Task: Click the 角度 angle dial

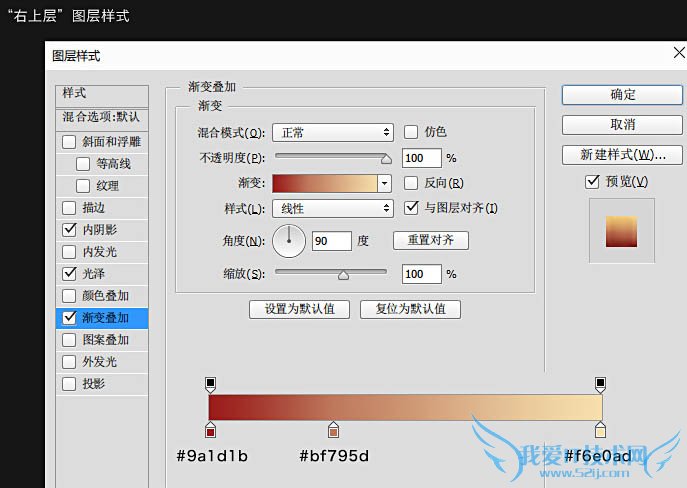Action: click(289, 241)
